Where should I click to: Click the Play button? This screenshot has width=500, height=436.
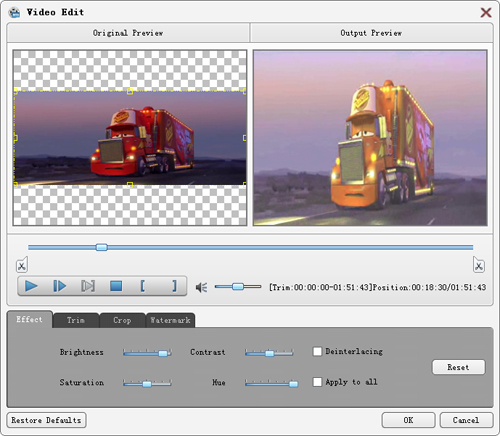[31, 286]
